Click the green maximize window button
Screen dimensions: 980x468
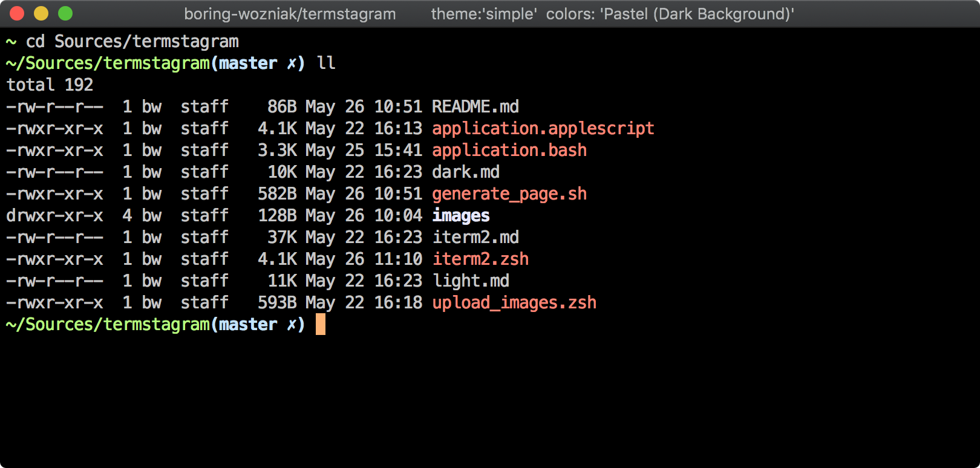click(x=65, y=13)
